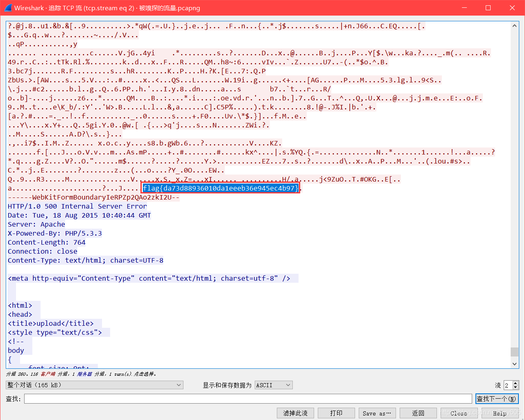Click the Close button at bottom

click(x=459, y=413)
